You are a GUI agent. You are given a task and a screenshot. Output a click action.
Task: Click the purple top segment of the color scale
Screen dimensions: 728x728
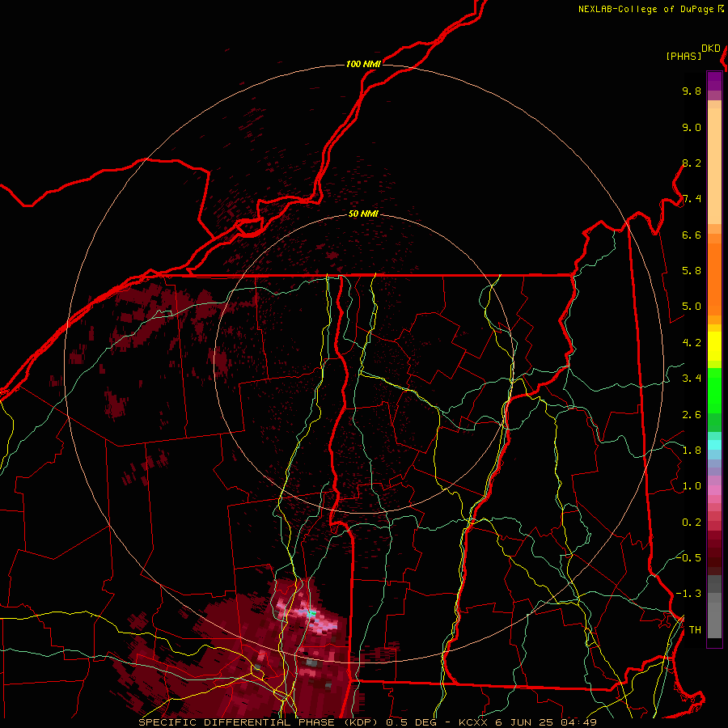click(714, 81)
